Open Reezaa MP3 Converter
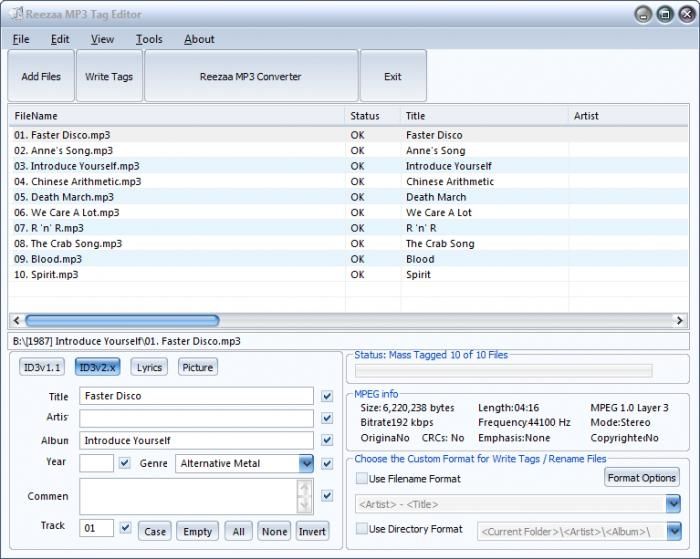Image resolution: width=700 pixels, height=559 pixels. (250, 76)
